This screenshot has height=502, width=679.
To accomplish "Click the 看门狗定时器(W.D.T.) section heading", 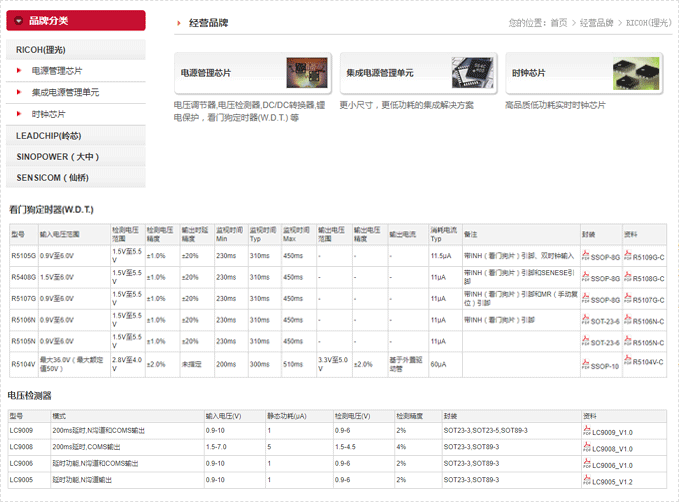I will [51, 210].
